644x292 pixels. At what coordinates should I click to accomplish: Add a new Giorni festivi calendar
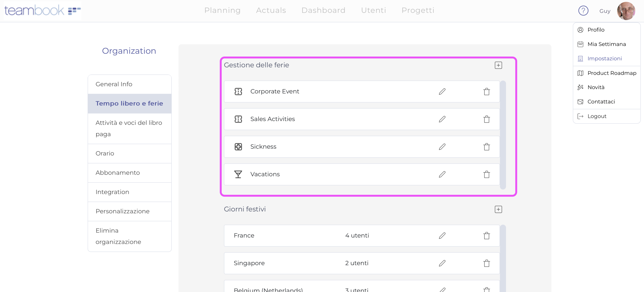tap(498, 209)
